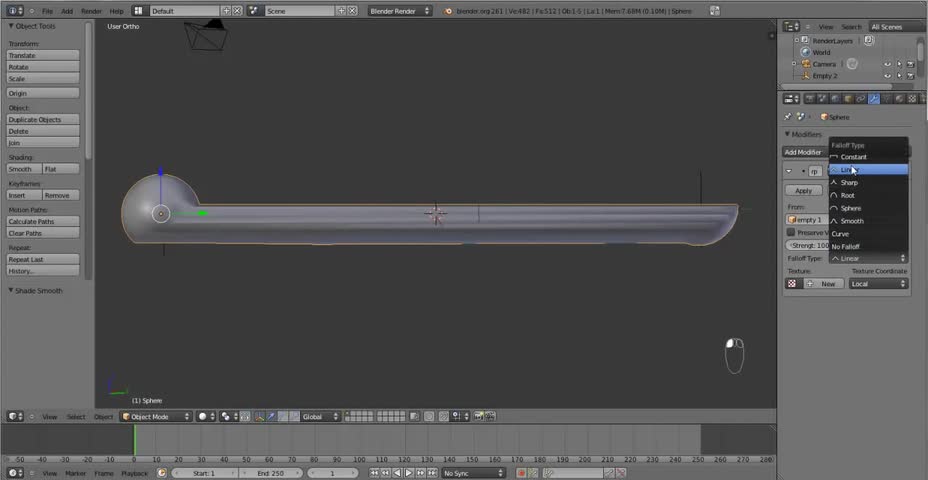
Task: Open the properties editor type selector
Action: click(791, 99)
